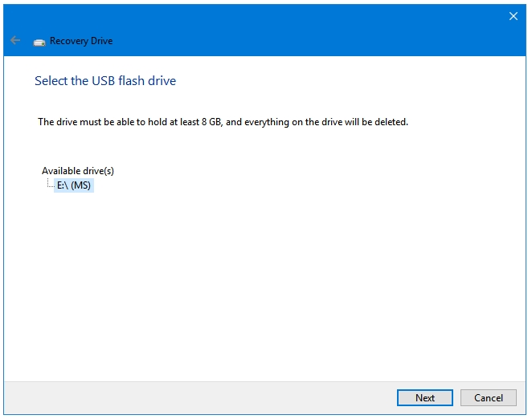The image size is (532, 419).
Task: Click the 8 GB requirement warning text
Action: pyautogui.click(x=223, y=122)
